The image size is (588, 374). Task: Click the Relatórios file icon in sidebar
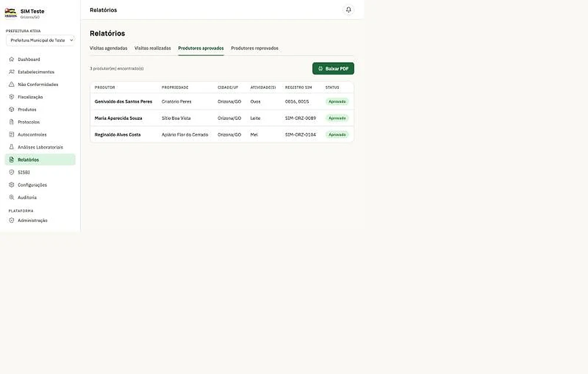(11, 160)
